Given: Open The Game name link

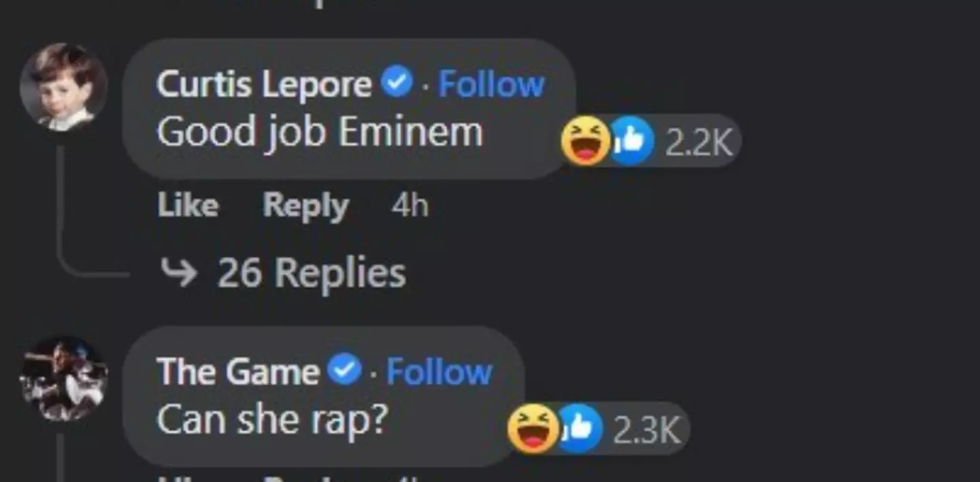Looking at the screenshot, I should [238, 372].
